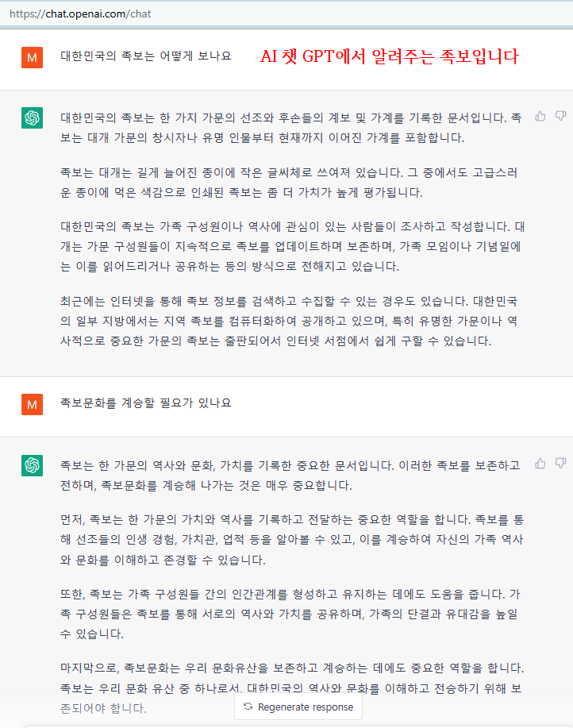Click the Regenerate response button
Image resolution: width=573 pixels, height=728 pixels.
pyautogui.click(x=298, y=707)
